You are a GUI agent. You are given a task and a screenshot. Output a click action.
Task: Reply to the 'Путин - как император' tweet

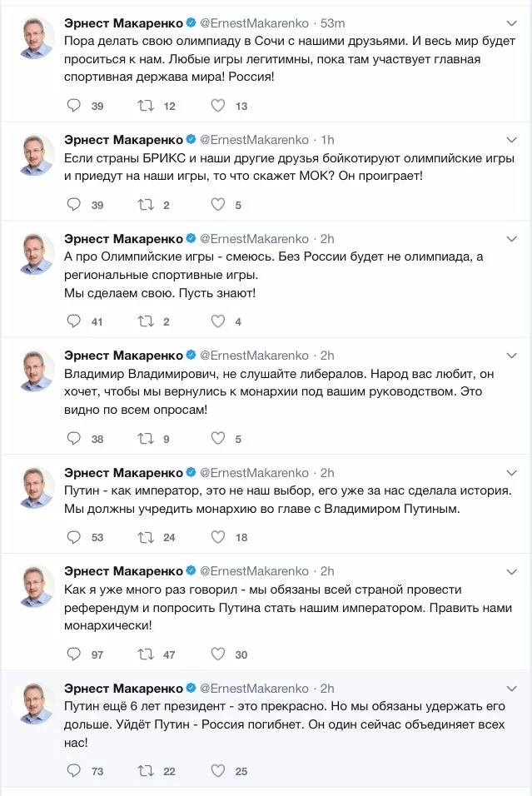tap(73, 538)
